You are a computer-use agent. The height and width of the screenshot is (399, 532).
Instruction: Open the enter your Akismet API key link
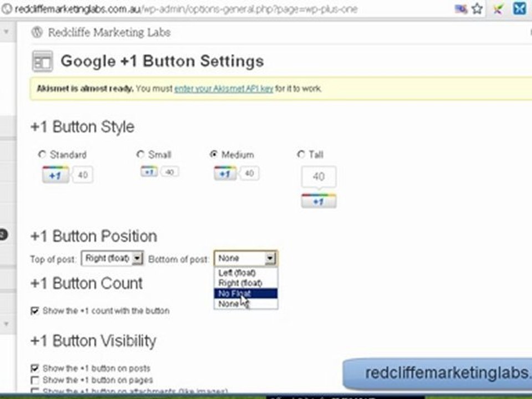point(223,89)
